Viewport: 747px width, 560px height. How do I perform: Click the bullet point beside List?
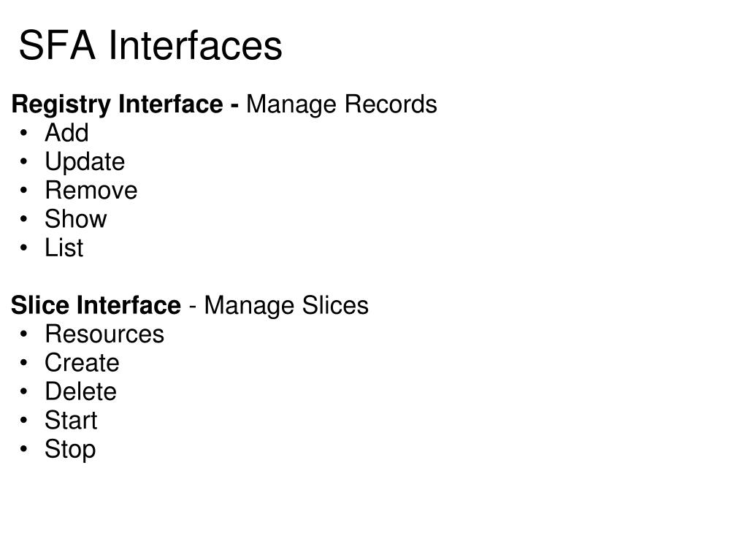pyautogui.click(x=24, y=248)
